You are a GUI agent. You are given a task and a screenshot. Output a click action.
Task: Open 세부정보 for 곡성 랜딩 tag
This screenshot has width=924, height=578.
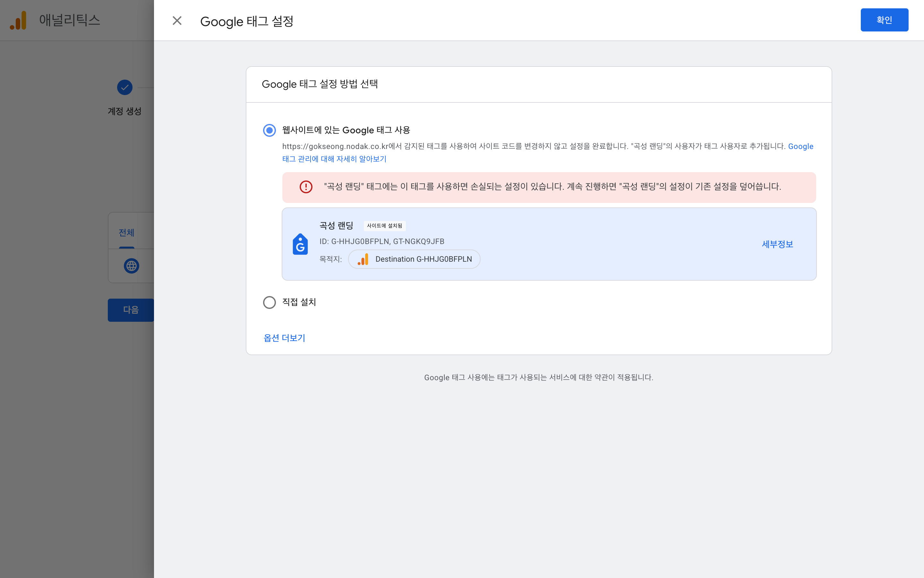(777, 244)
